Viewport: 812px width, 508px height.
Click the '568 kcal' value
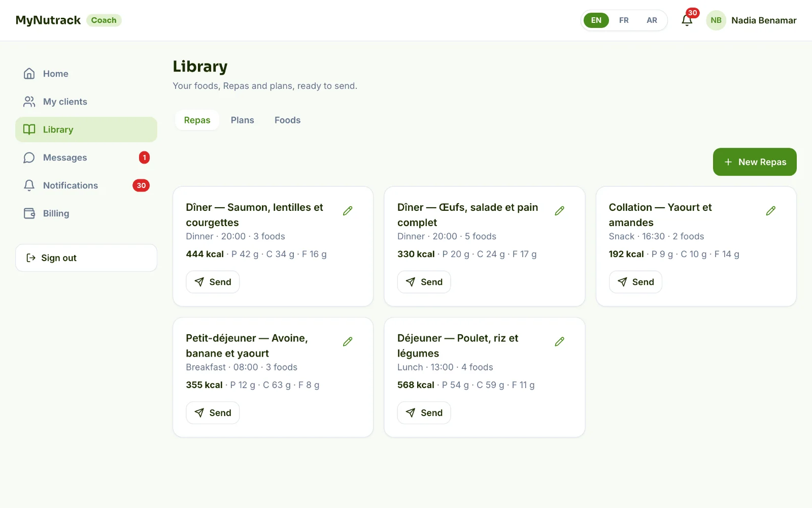(416, 385)
